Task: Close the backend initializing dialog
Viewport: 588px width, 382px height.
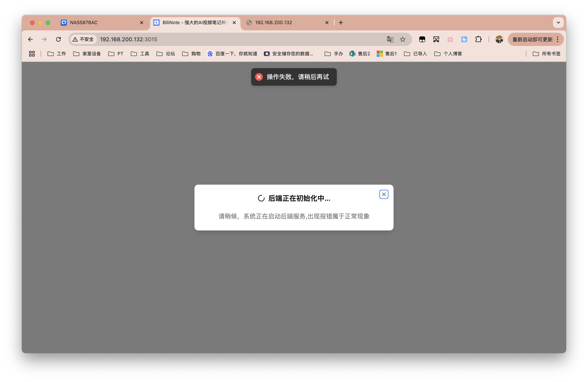Action: pyautogui.click(x=384, y=194)
